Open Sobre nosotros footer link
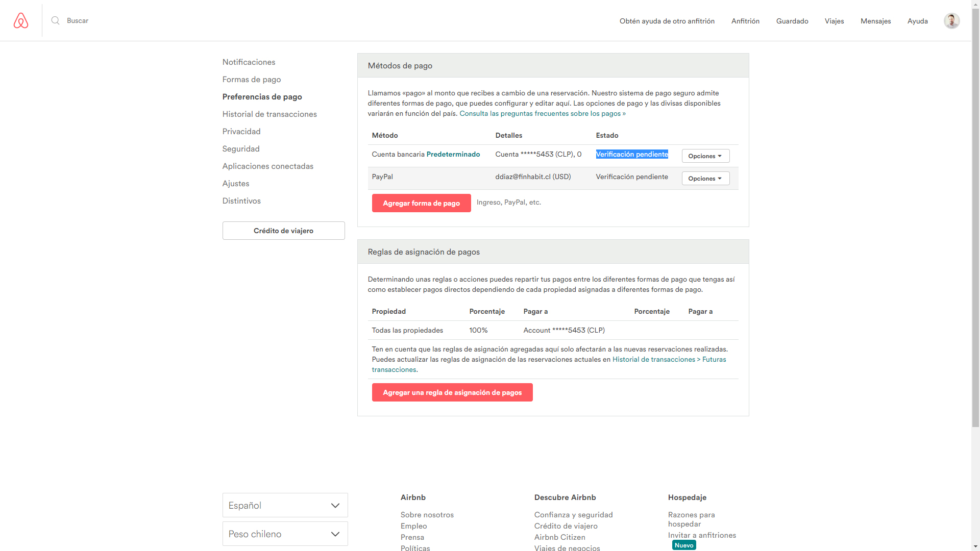This screenshot has width=980, height=551. [427, 515]
